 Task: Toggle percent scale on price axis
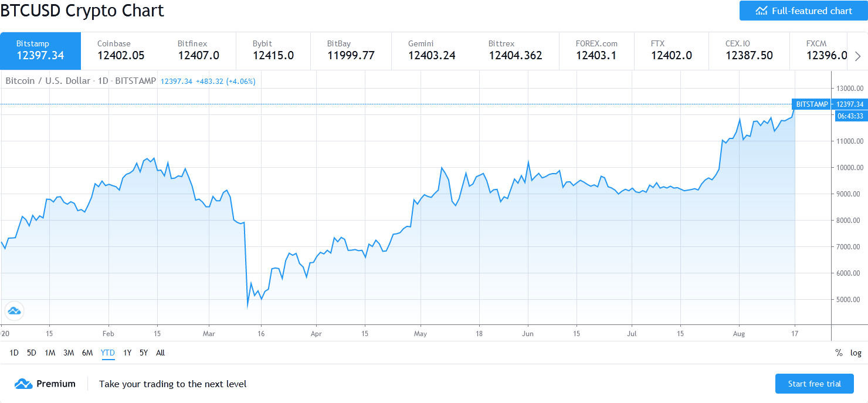pyautogui.click(x=839, y=353)
